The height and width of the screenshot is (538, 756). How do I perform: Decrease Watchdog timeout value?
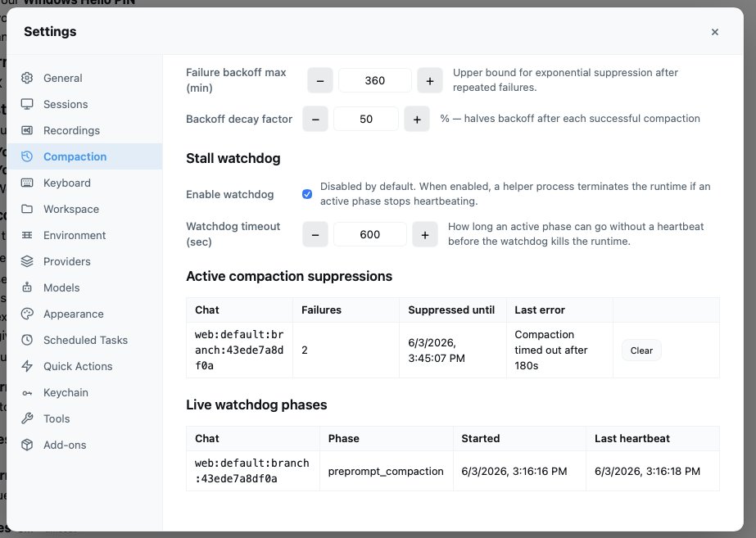[x=315, y=234]
